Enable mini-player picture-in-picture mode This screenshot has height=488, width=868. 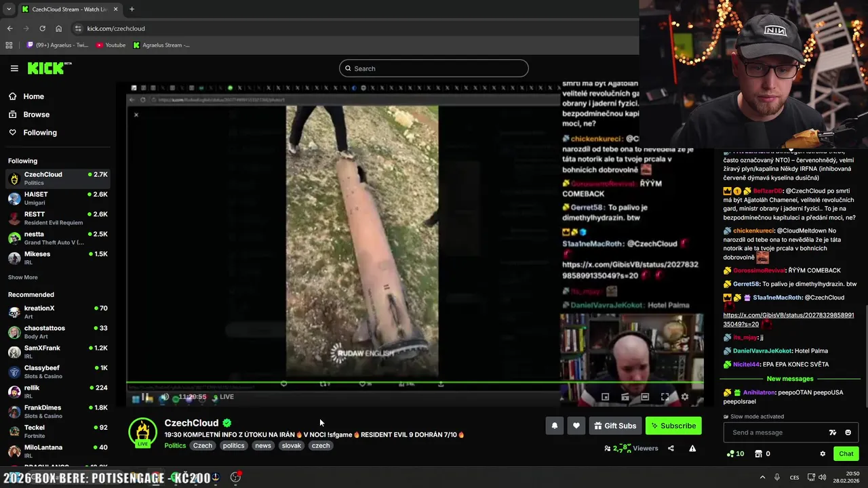[606, 397]
